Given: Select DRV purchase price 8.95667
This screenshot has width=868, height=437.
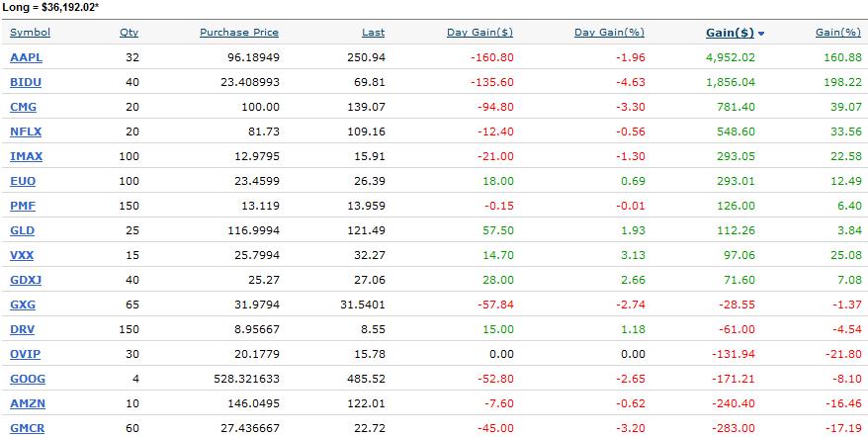Looking at the screenshot, I should [257, 329].
